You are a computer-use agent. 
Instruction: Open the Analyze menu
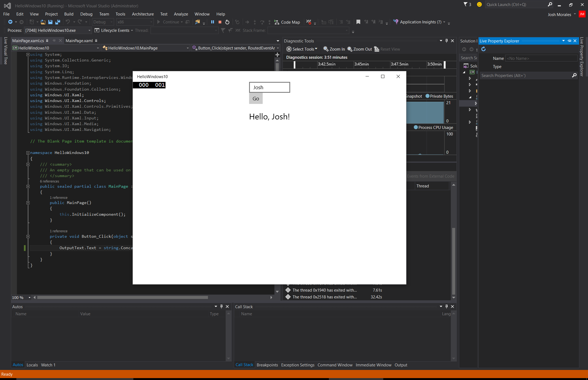click(x=181, y=14)
